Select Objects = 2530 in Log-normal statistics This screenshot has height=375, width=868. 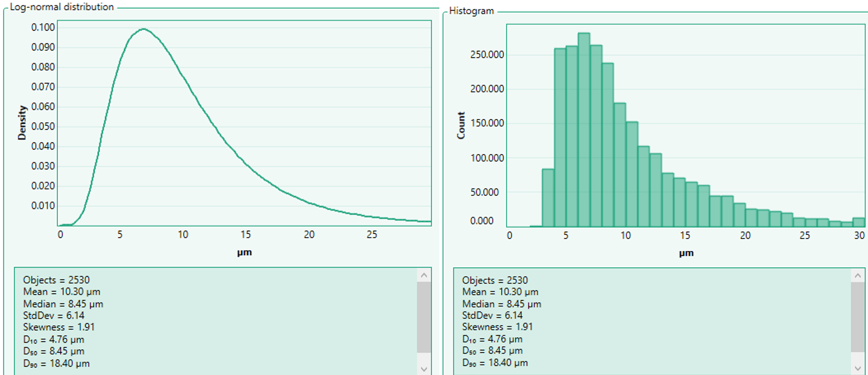[x=56, y=280]
